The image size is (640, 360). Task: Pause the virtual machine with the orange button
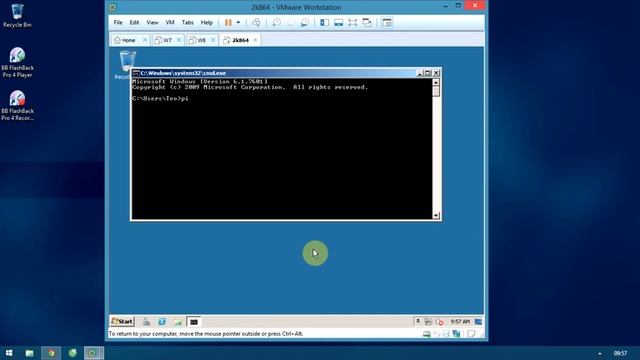point(228,22)
